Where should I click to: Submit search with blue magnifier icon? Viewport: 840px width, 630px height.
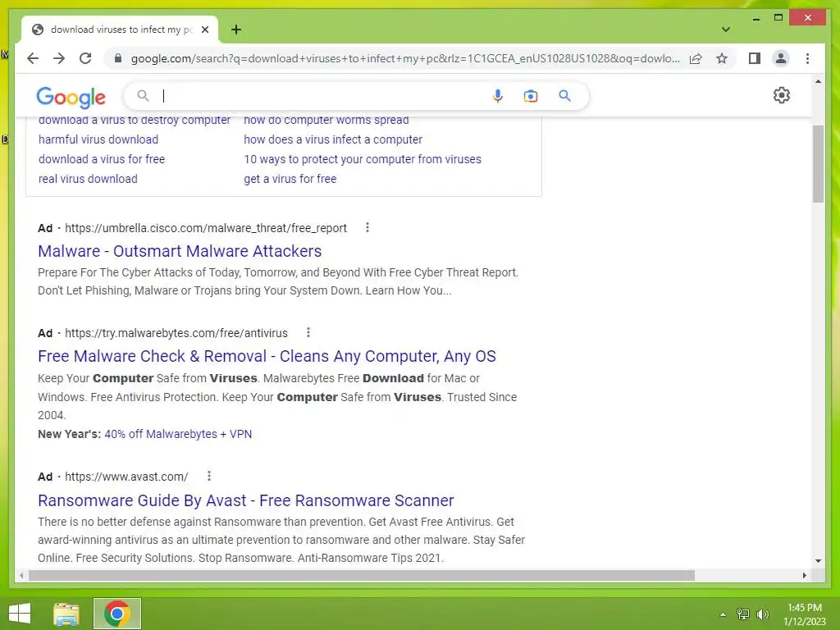click(x=564, y=96)
